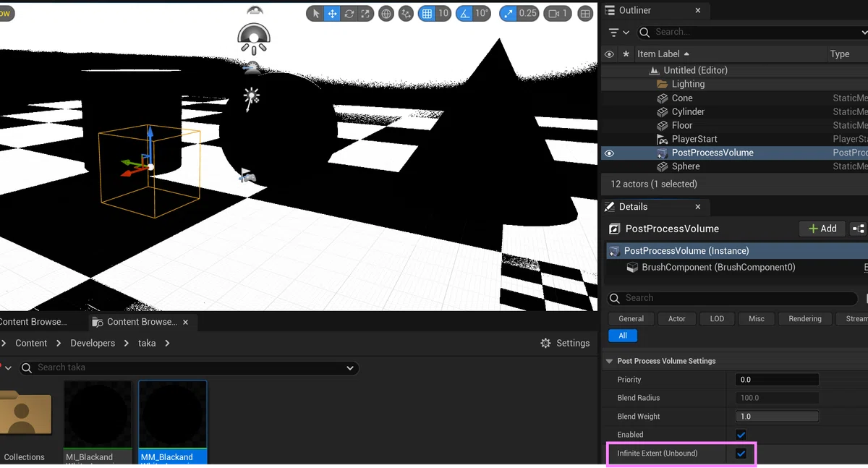Click the Sphere static mesh icon in Outliner

tap(662, 166)
